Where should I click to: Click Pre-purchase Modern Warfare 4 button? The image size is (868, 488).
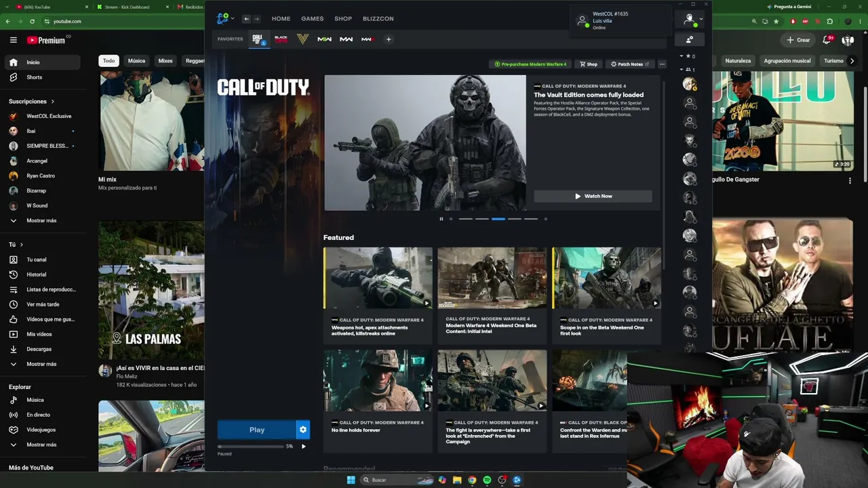(530, 64)
